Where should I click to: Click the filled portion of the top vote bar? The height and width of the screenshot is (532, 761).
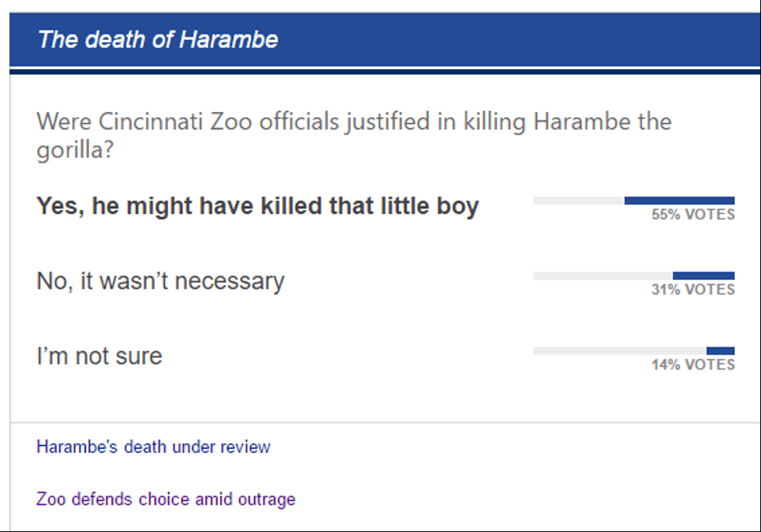coord(679,199)
